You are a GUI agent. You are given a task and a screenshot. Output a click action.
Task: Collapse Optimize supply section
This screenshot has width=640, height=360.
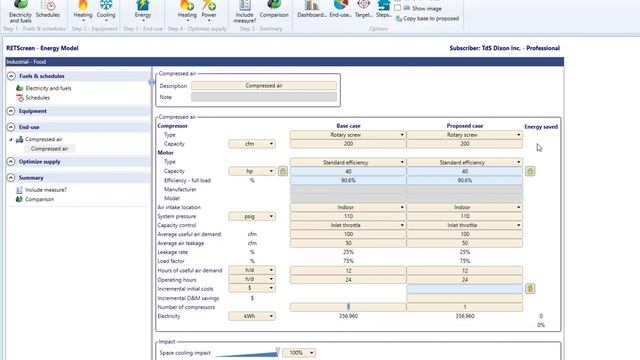tap(11, 162)
